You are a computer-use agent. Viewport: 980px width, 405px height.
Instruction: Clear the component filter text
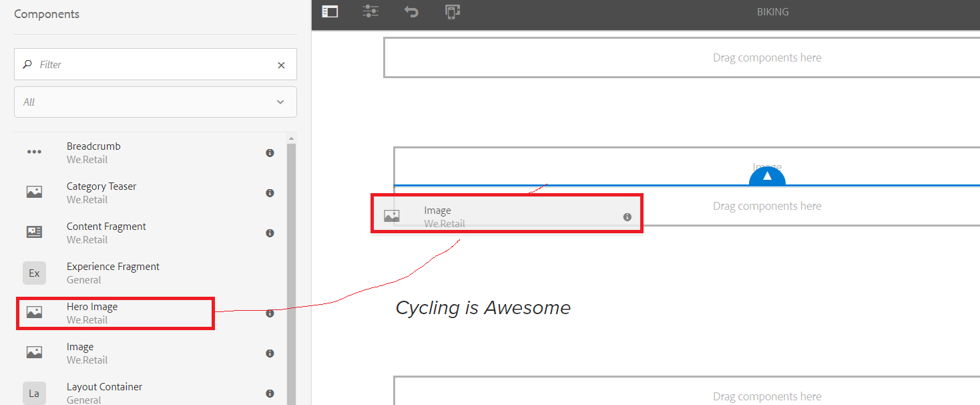(x=281, y=65)
